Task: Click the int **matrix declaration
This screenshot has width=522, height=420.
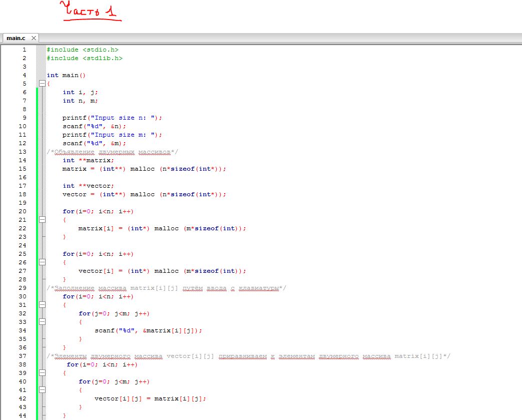Action: click(88, 160)
